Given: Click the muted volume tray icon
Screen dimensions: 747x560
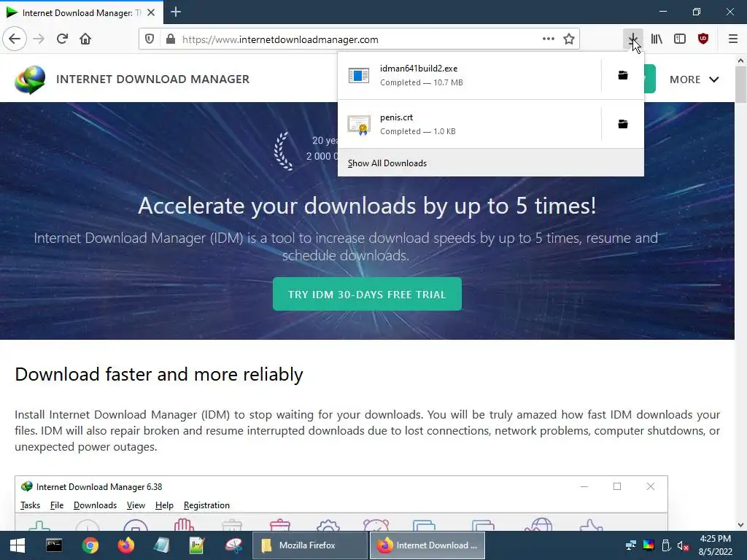Looking at the screenshot, I should pyautogui.click(x=684, y=545).
